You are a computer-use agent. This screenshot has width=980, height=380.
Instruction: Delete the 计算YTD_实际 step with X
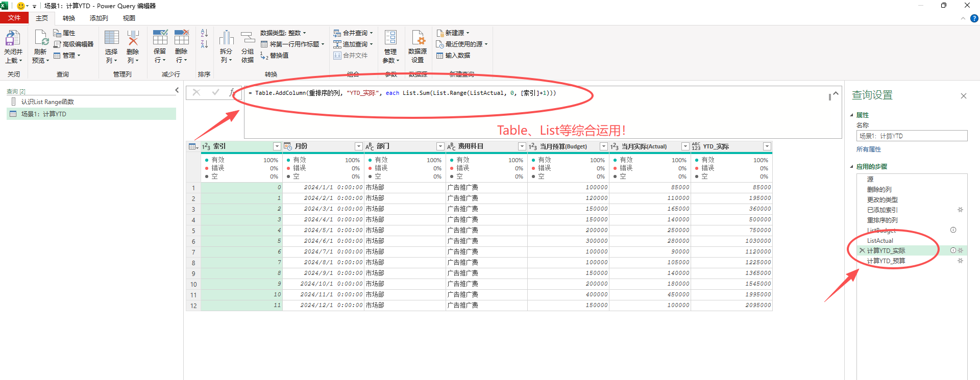pos(862,250)
